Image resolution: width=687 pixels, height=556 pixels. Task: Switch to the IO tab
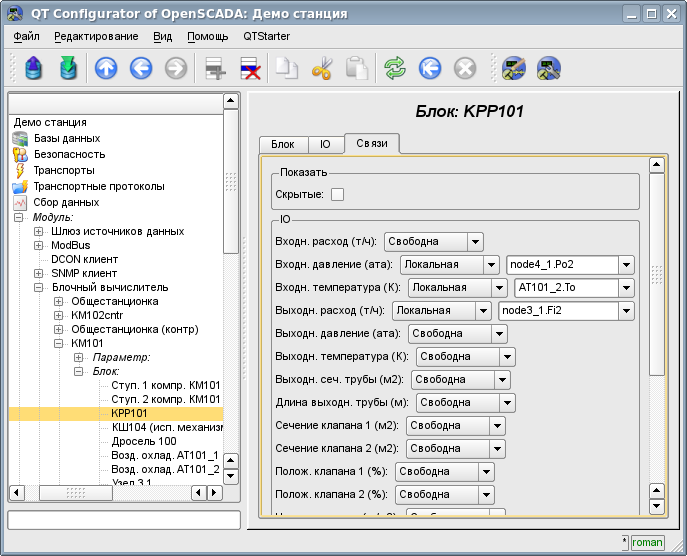coord(325,145)
